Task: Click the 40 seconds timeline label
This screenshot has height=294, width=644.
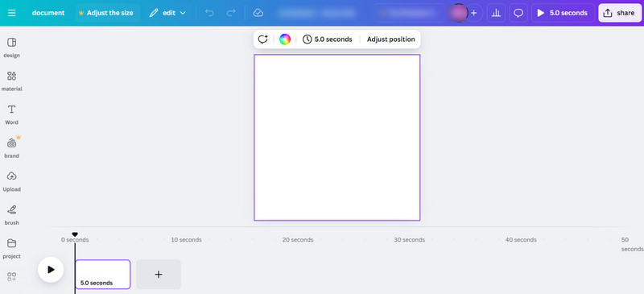Action: pos(521,240)
